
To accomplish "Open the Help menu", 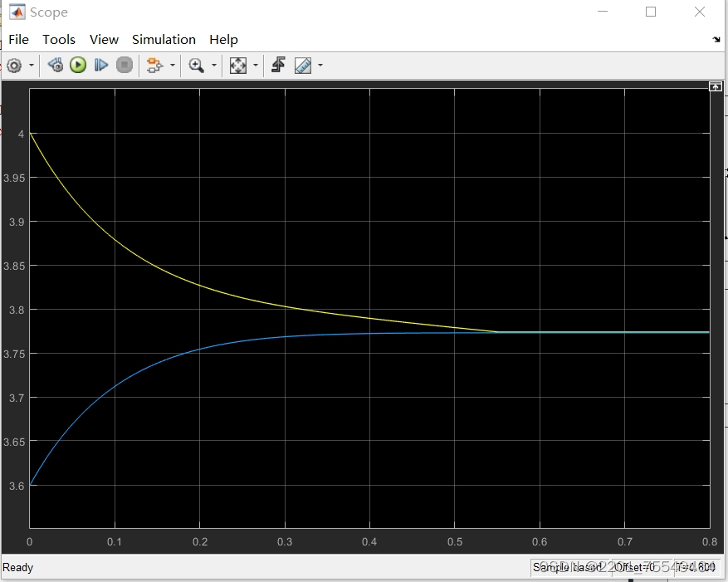I will click(223, 40).
